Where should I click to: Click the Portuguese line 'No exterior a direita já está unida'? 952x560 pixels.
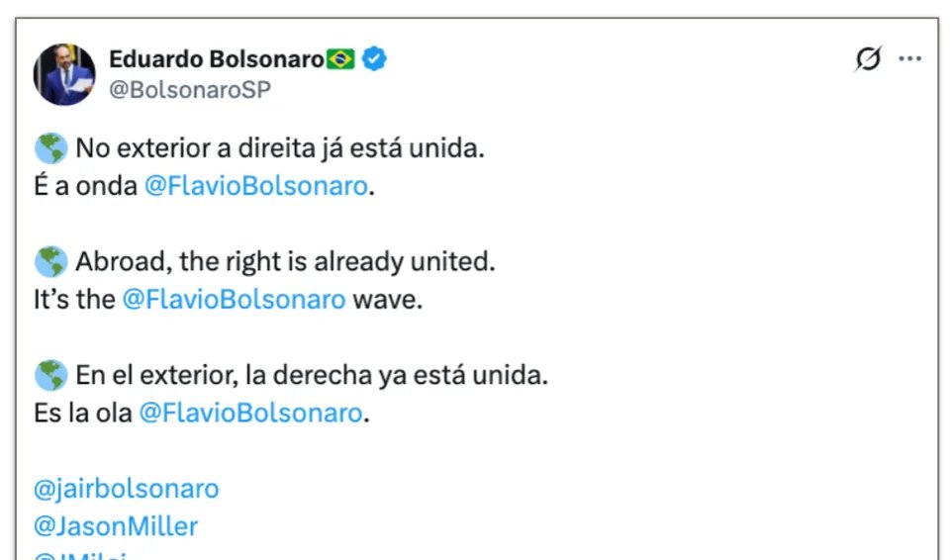click(281, 149)
